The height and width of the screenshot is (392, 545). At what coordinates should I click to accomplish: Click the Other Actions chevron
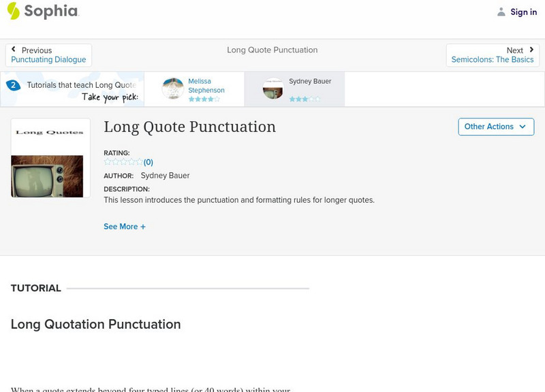tap(523, 127)
